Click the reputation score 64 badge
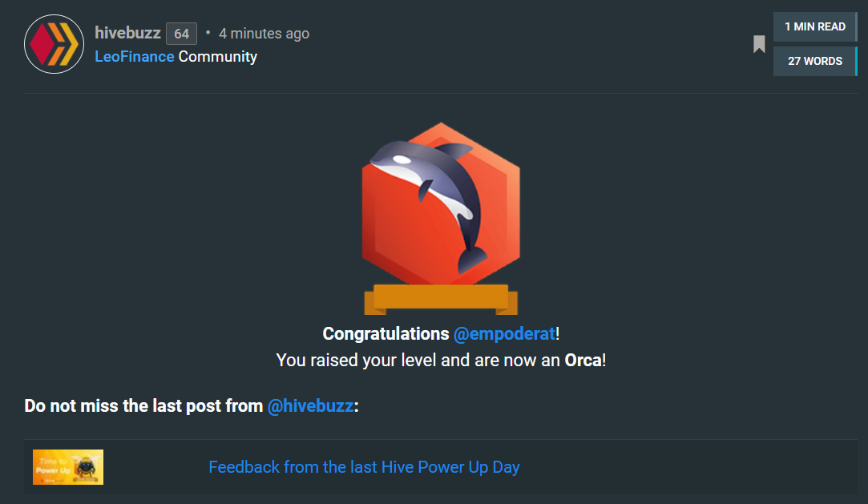Image resolution: width=868 pixels, height=504 pixels. tap(181, 34)
